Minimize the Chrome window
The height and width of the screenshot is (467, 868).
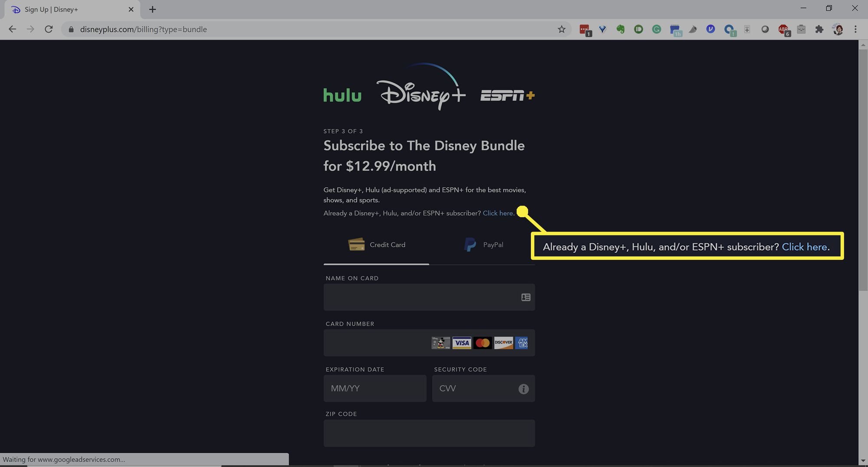[x=803, y=8]
